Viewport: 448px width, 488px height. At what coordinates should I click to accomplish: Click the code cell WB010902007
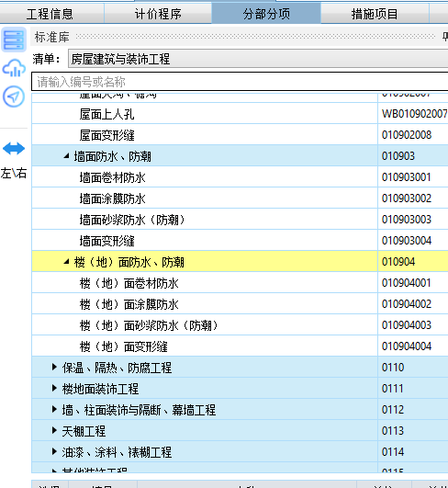pos(414,114)
